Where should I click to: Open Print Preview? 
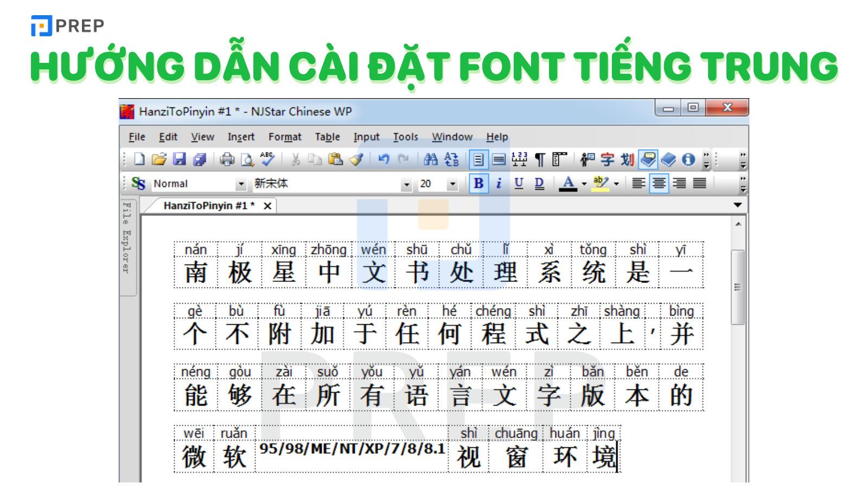pyautogui.click(x=247, y=158)
